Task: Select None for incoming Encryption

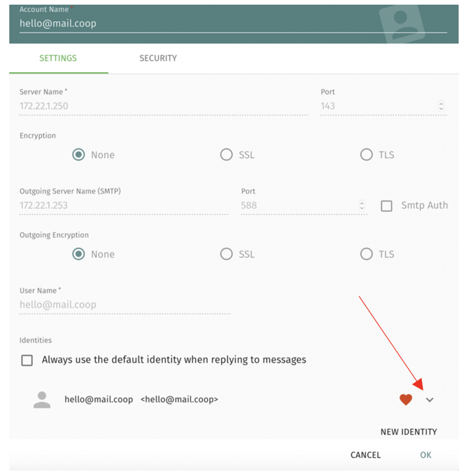Action: [79, 154]
